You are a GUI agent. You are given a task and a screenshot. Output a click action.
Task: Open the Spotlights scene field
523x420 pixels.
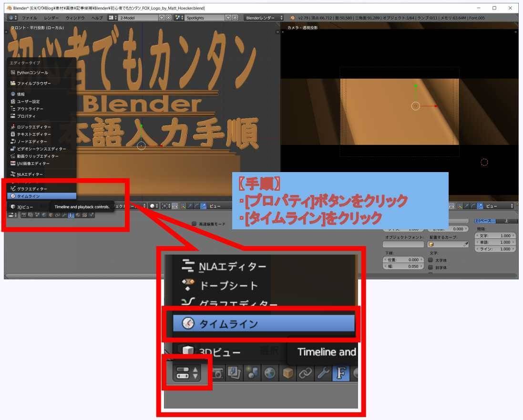tap(205, 18)
